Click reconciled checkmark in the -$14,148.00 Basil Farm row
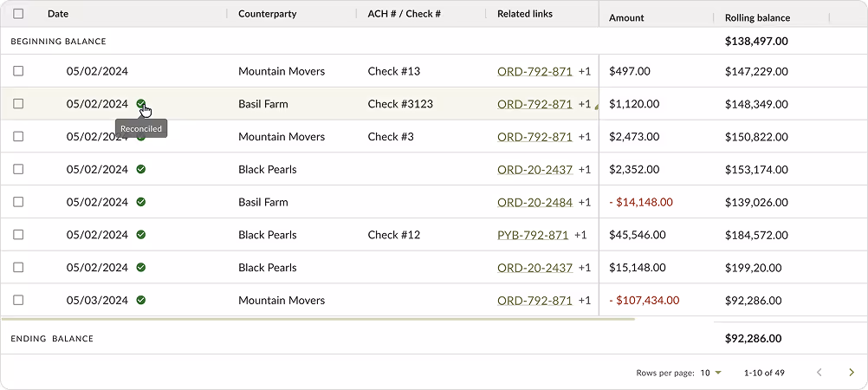This screenshot has height=390, width=868. click(141, 202)
